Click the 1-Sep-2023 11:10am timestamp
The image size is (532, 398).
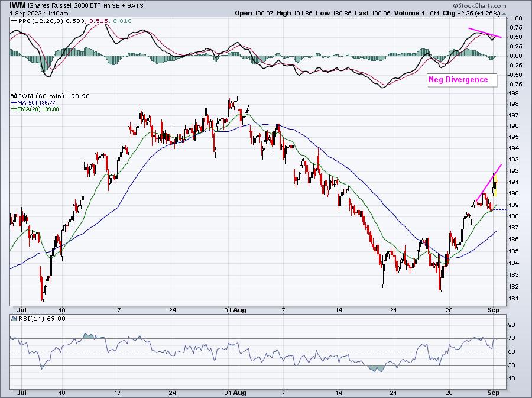click(x=38, y=13)
